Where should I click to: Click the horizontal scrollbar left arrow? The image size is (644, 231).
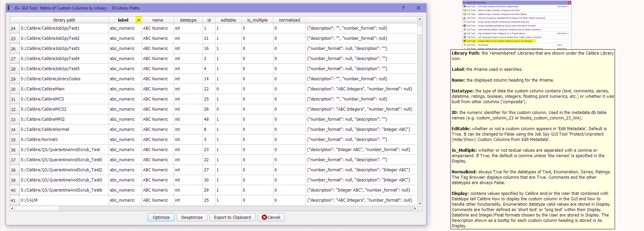pos(12,208)
